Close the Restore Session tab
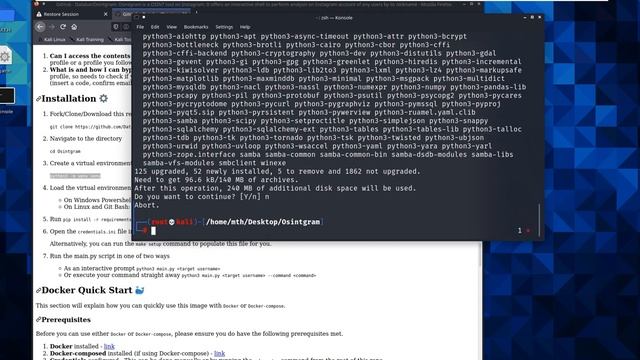 [105, 14]
